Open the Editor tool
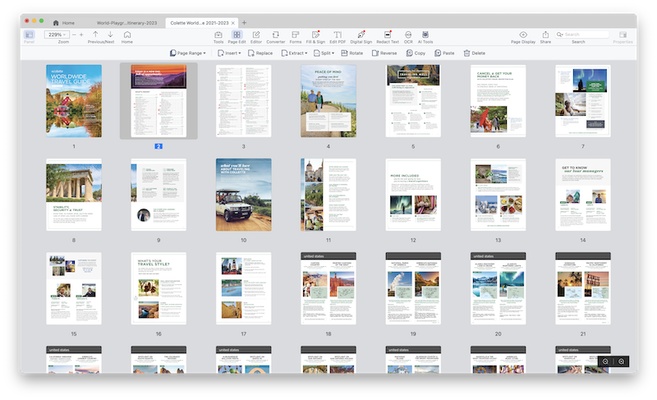 (256, 35)
